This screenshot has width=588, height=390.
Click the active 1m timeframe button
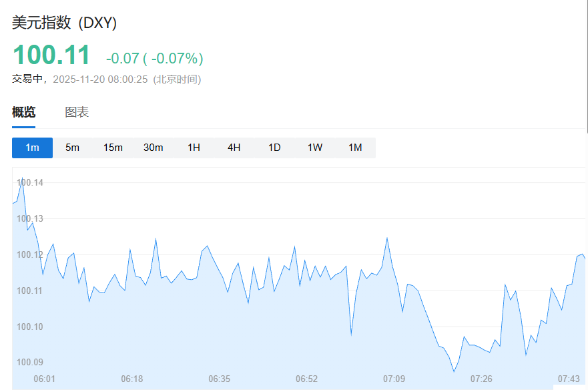click(x=32, y=148)
